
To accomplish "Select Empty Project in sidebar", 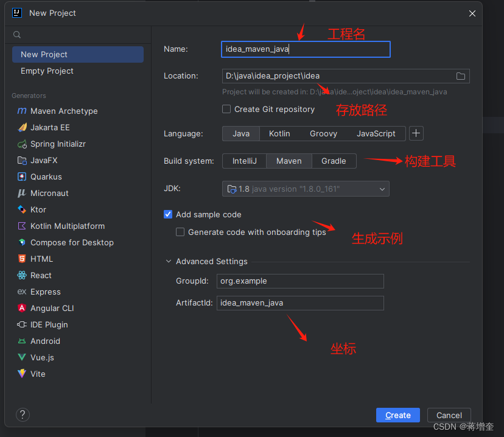I will click(78, 71).
